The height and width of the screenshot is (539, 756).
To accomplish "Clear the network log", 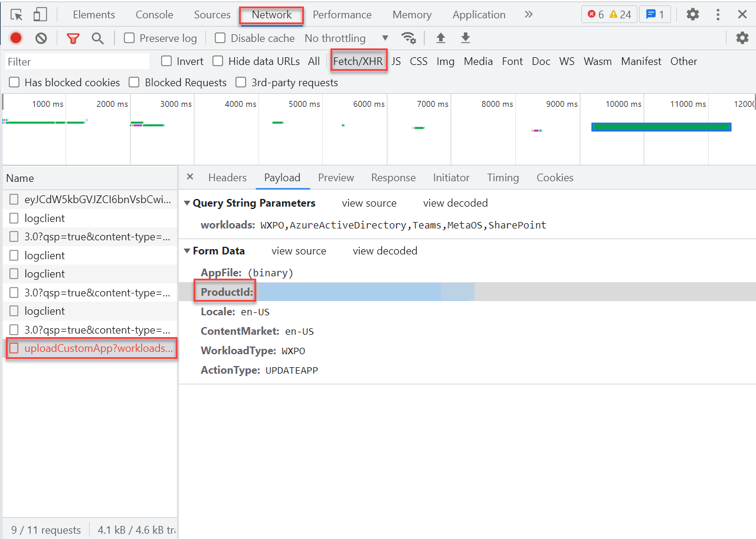I will [x=41, y=38].
